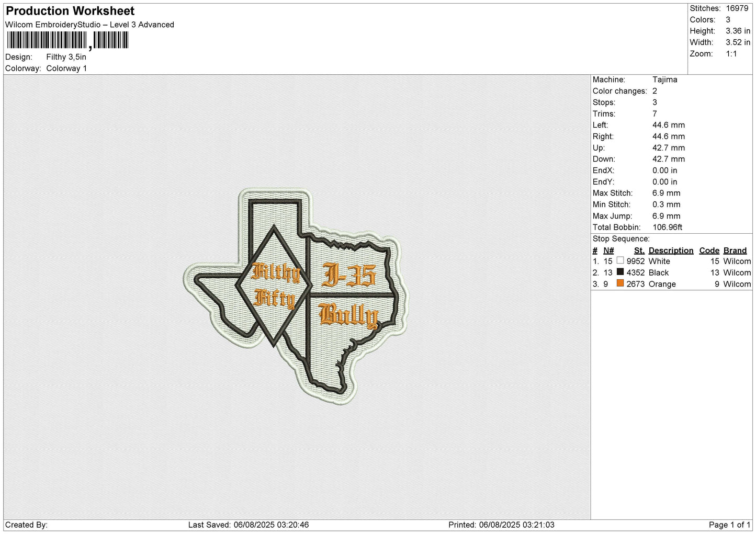Click the Left value '44.6 mm'
756x534 pixels.
pyautogui.click(x=669, y=125)
